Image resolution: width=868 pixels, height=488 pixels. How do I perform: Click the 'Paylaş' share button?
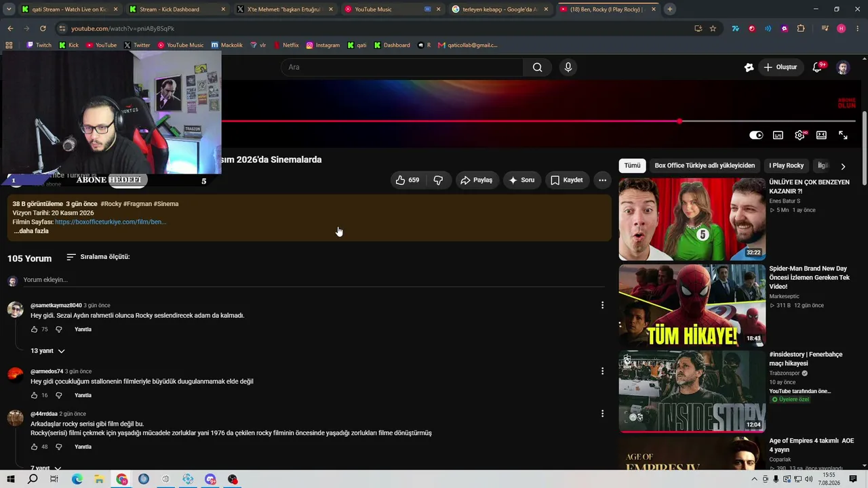(x=476, y=180)
